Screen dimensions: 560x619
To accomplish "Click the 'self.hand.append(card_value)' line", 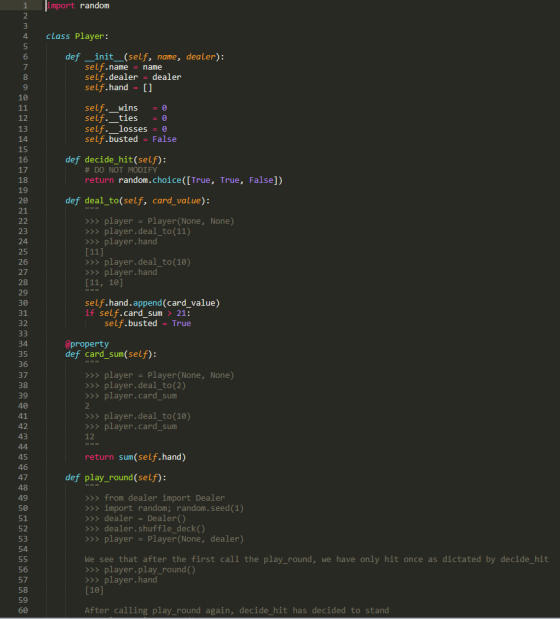I will click(152, 303).
